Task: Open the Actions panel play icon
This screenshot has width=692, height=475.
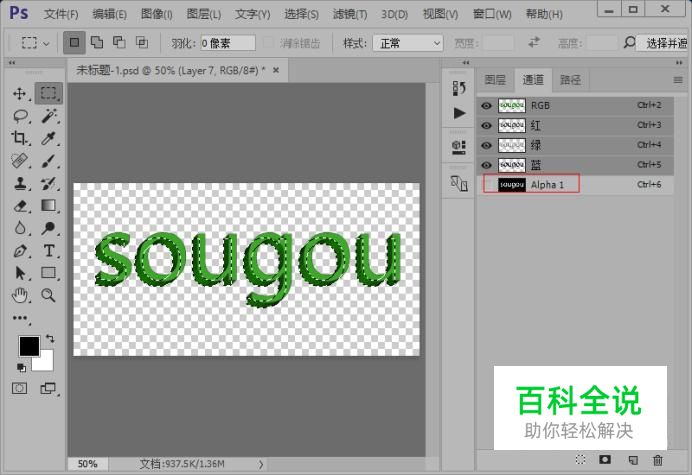Action: pos(459,113)
